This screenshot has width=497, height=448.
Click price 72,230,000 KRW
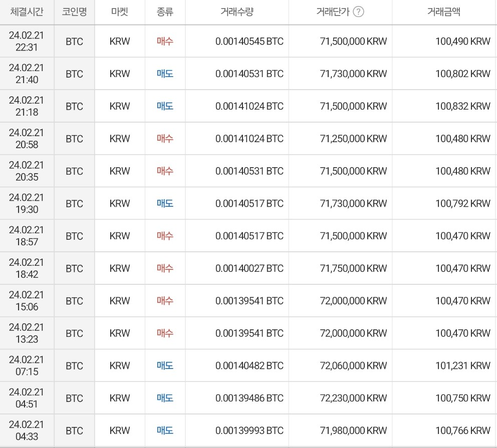tap(353, 398)
